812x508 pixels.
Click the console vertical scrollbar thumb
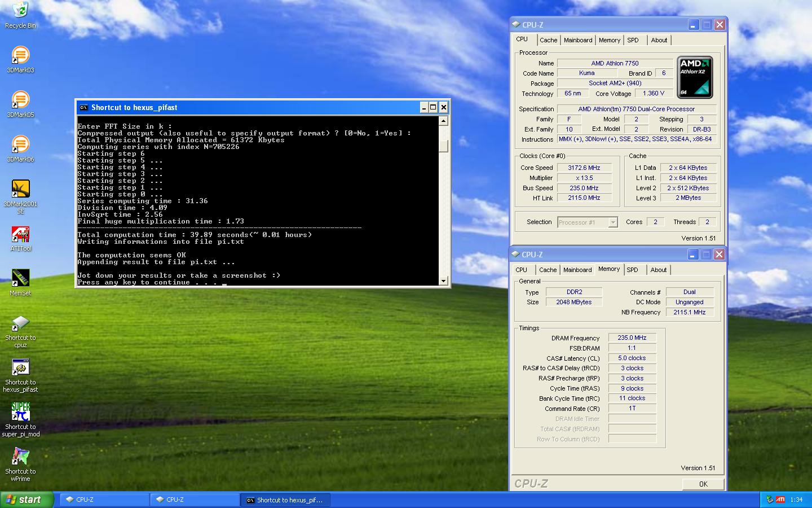(443, 146)
